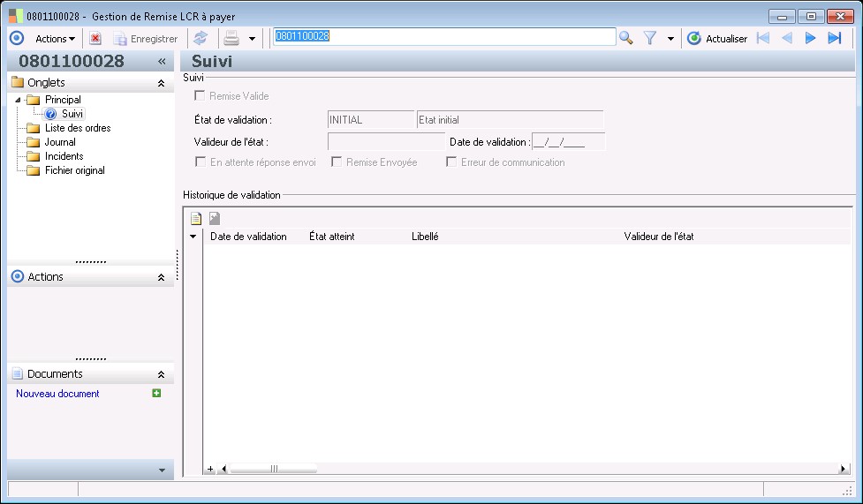Select the Principal folder in tree
The width and height of the screenshot is (863, 504).
coord(63,100)
